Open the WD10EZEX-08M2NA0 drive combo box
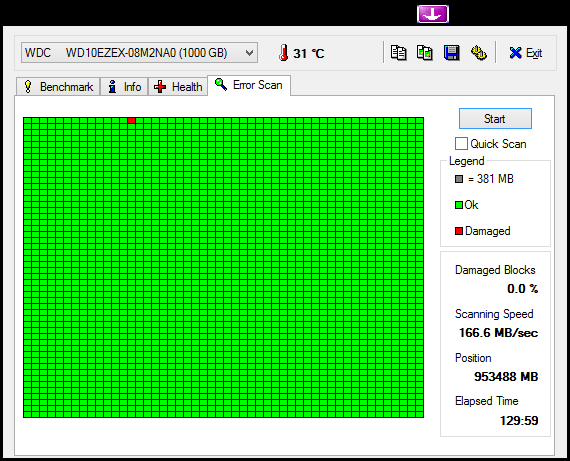 139,53
